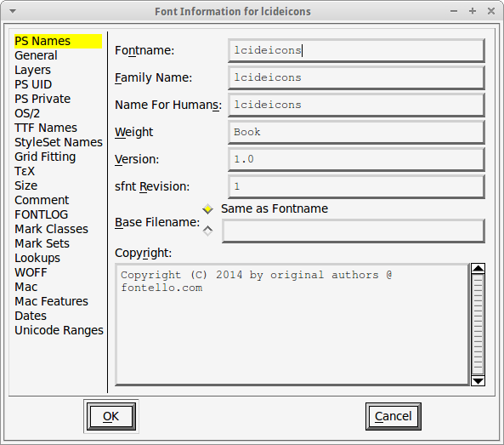Click inside the Copyright text area
The height and width of the screenshot is (445, 504).
click(292, 324)
